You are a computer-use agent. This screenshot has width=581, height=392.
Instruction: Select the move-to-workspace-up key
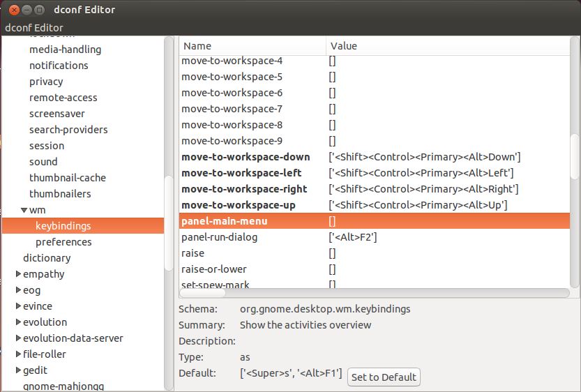[x=239, y=205]
